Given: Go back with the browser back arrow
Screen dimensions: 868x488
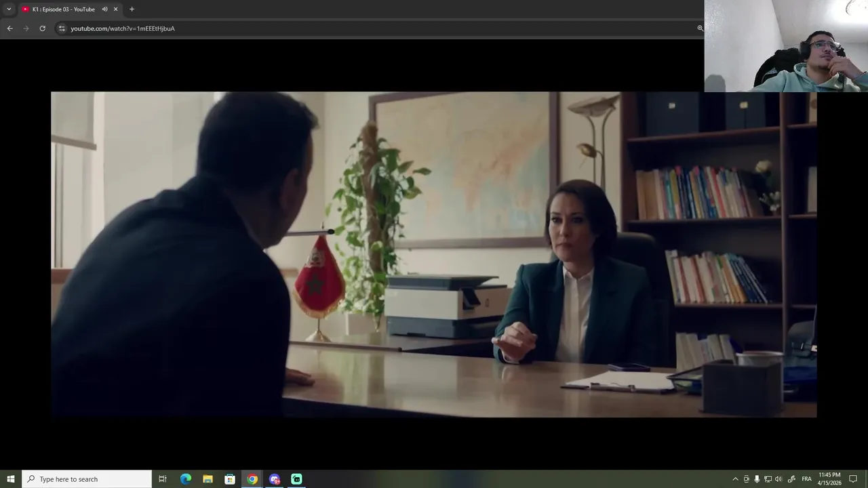Looking at the screenshot, I should click(9, 28).
